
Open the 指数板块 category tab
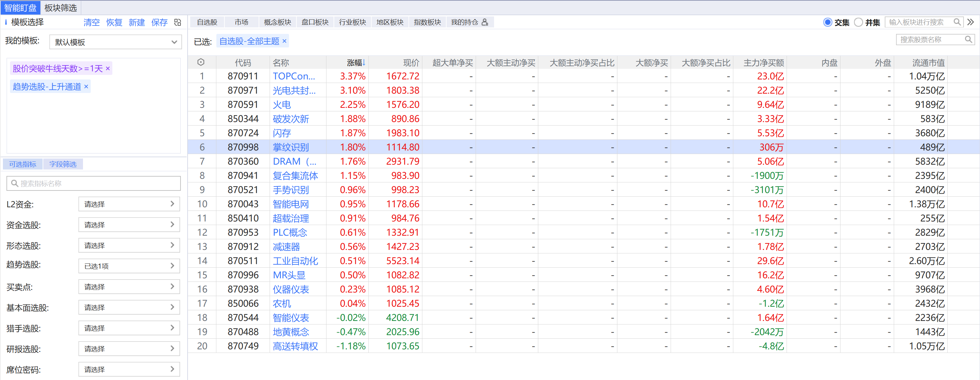click(x=427, y=23)
